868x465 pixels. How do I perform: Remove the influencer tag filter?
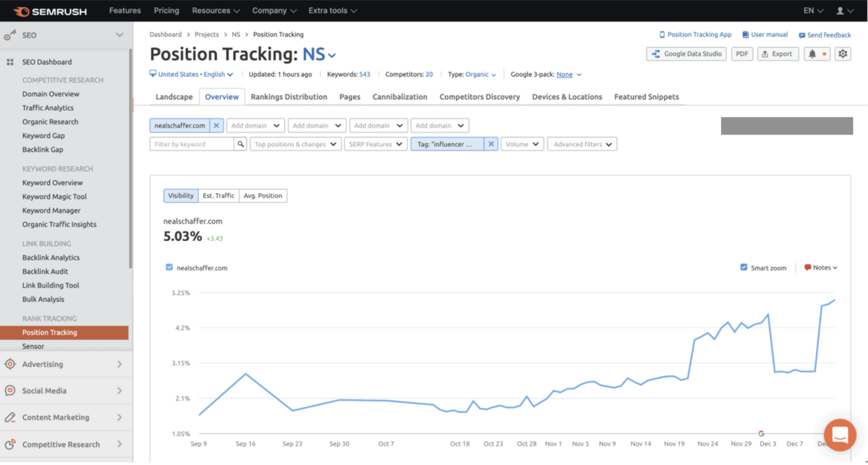click(490, 145)
